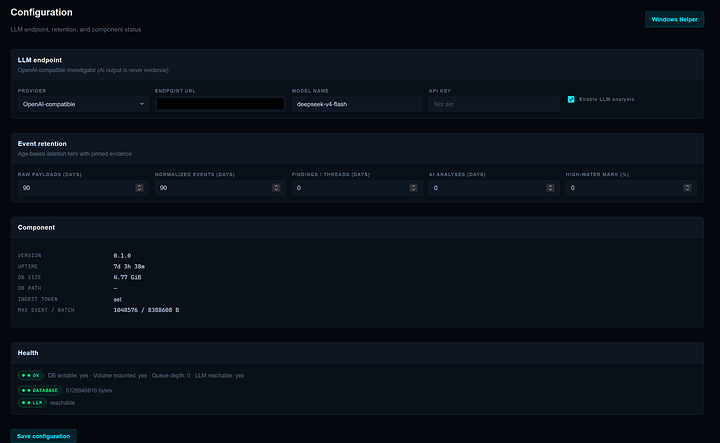Select the uptime value 7d 3h 38m
This screenshot has height=443, width=720.
click(x=129, y=267)
